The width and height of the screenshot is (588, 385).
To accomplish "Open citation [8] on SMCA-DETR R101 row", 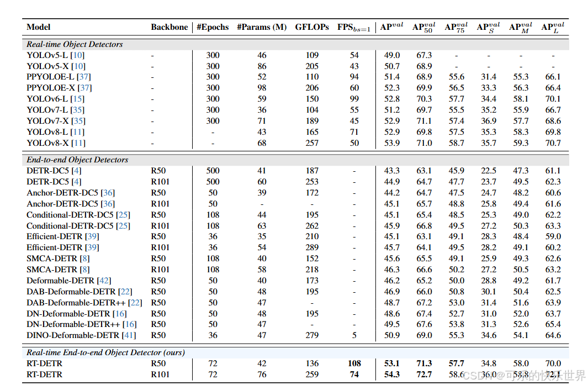I will click(85, 270).
